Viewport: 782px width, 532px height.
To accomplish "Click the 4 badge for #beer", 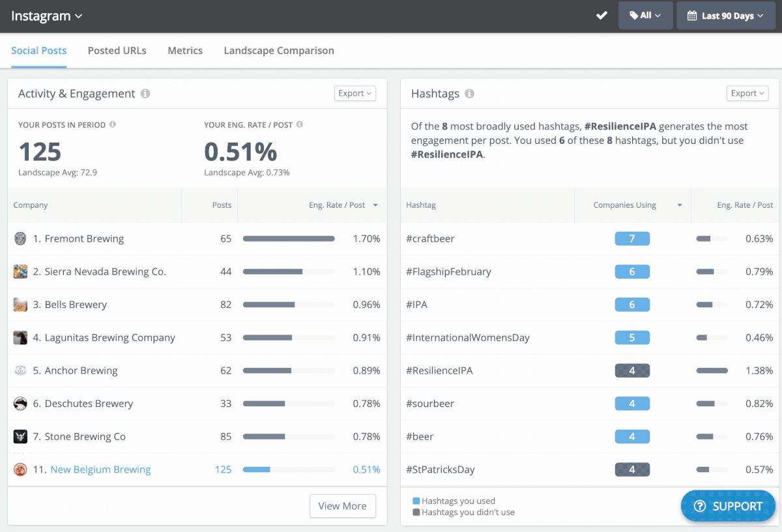I will (632, 436).
